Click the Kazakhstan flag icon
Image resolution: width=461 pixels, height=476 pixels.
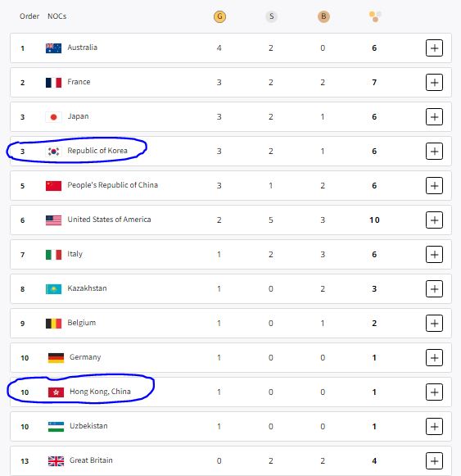click(x=53, y=288)
